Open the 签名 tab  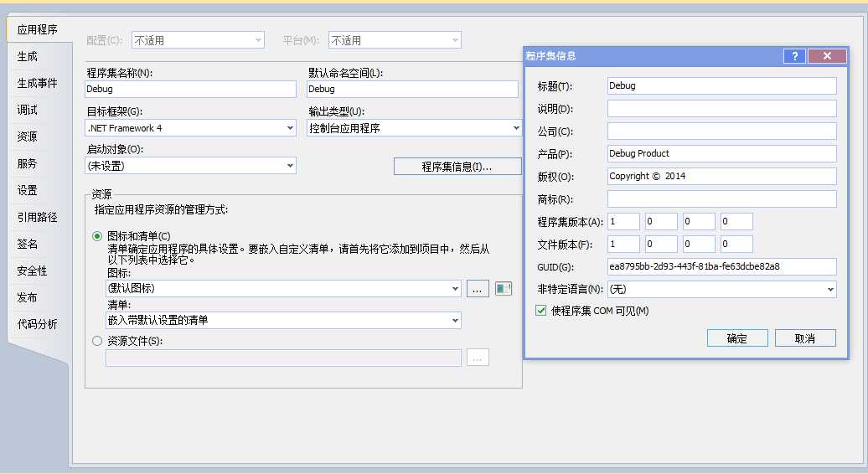[27, 244]
